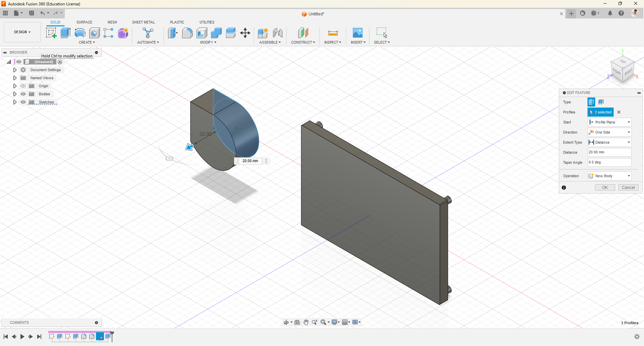Click the Create Form tool
644x346 pixels.
click(123, 33)
